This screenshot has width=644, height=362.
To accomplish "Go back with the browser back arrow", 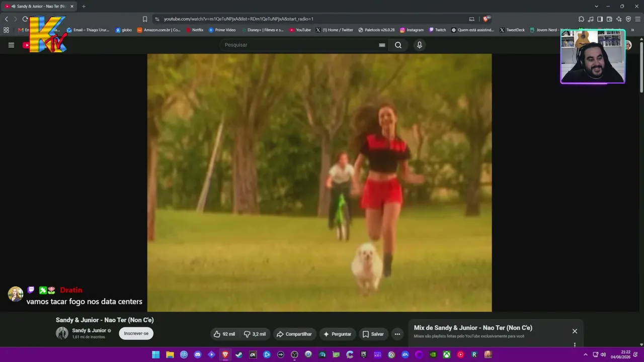I will (x=7, y=19).
